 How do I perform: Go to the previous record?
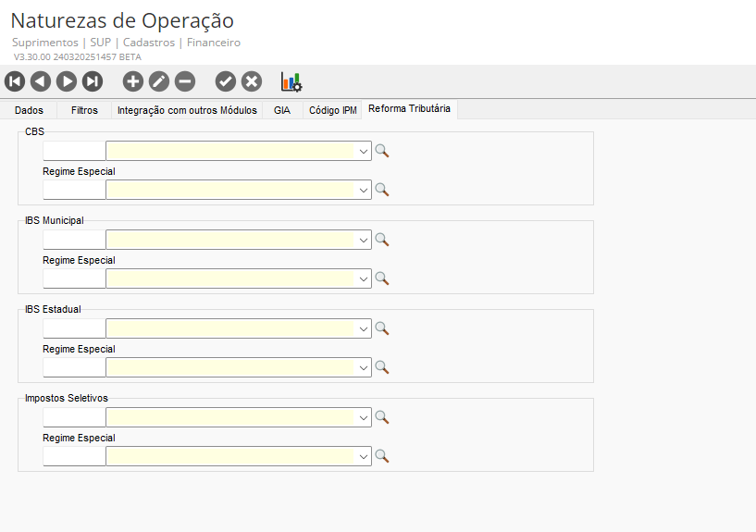pyautogui.click(x=41, y=81)
